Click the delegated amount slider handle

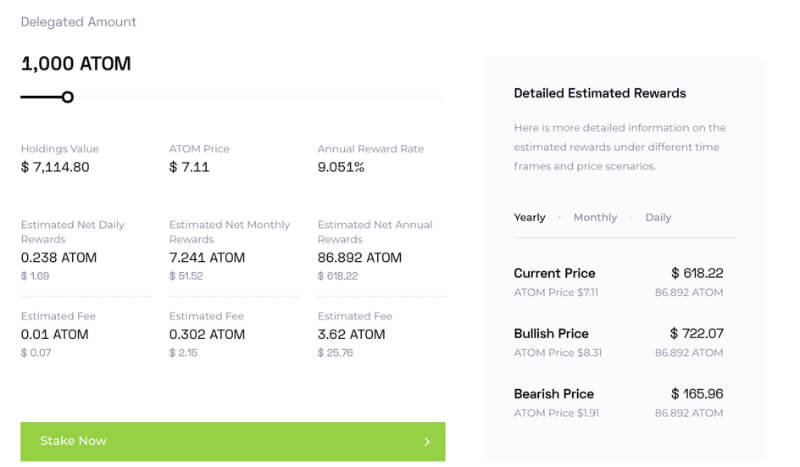[67, 97]
